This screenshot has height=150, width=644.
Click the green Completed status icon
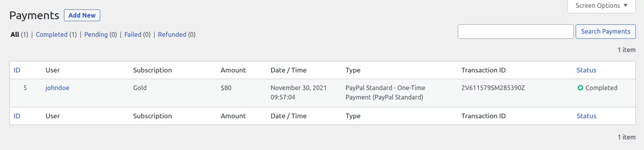click(580, 88)
